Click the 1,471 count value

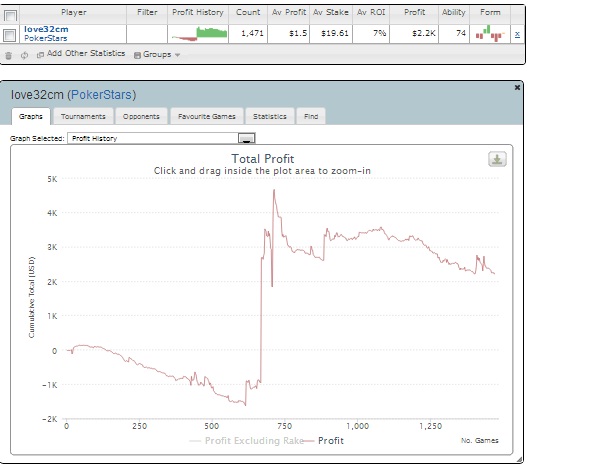(252, 33)
